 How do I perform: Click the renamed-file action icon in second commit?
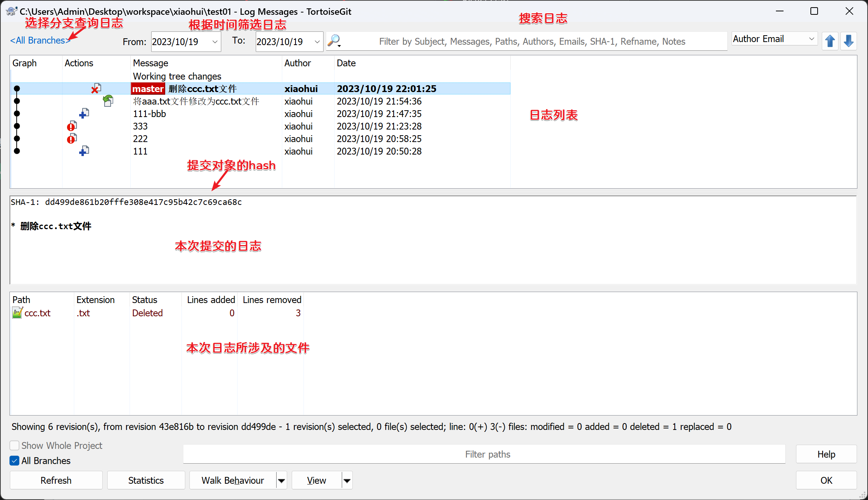tap(108, 101)
